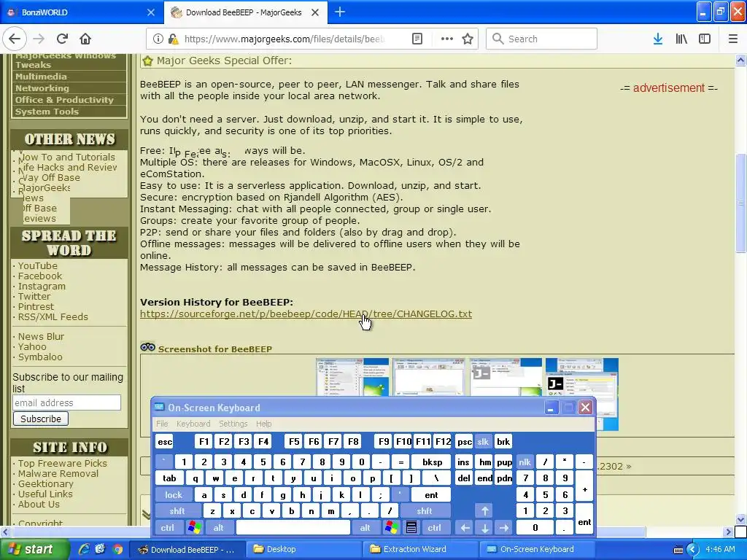The height and width of the screenshot is (560, 747).
Task: Click the tab key on keyboard
Action: [169, 478]
